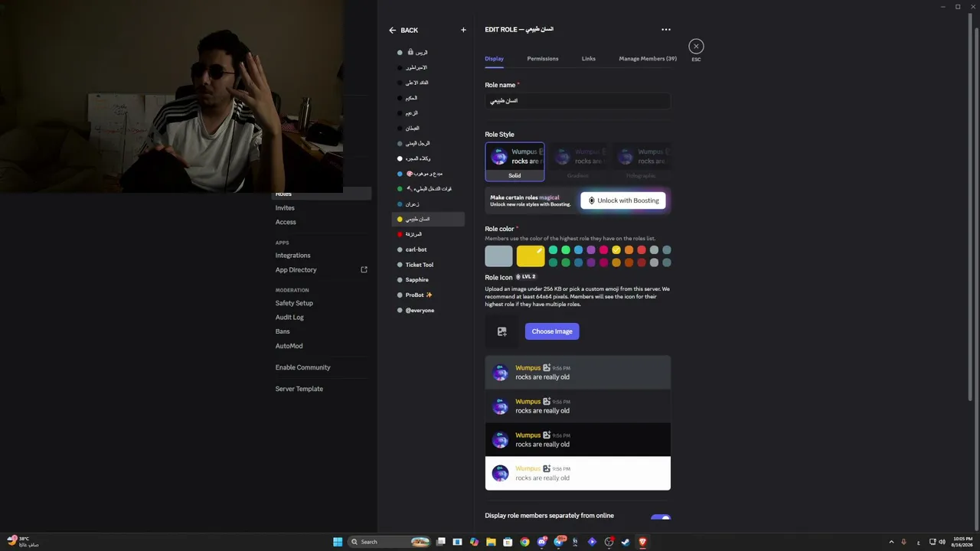Create a new role with plus icon
Image resolution: width=980 pixels, height=551 pixels.
(x=463, y=30)
